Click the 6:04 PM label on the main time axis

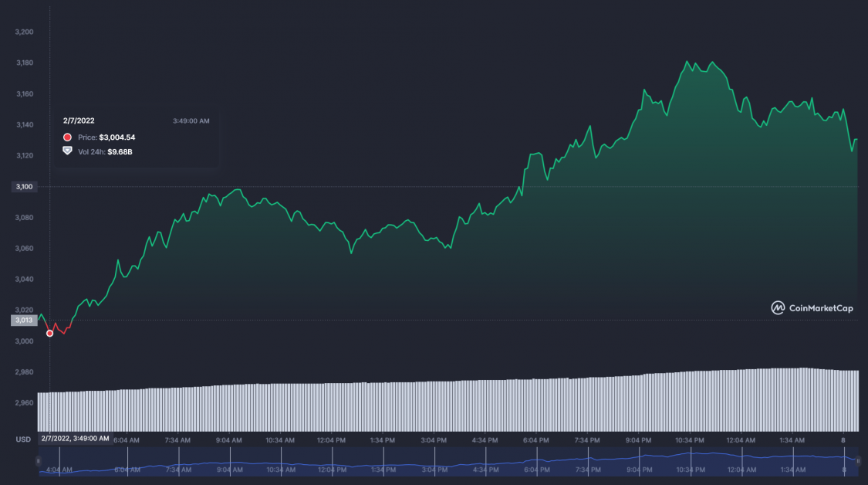click(x=536, y=440)
